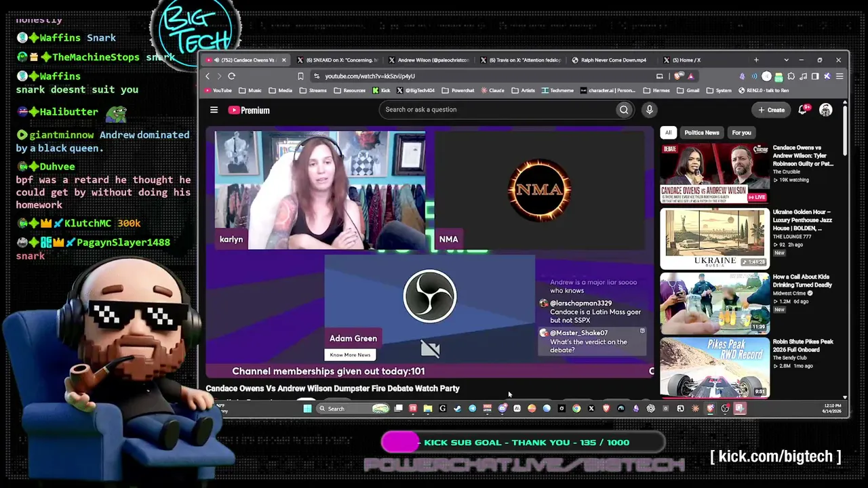868x488 pixels.
Task: Select the Politics News filter chip
Action: (x=702, y=133)
